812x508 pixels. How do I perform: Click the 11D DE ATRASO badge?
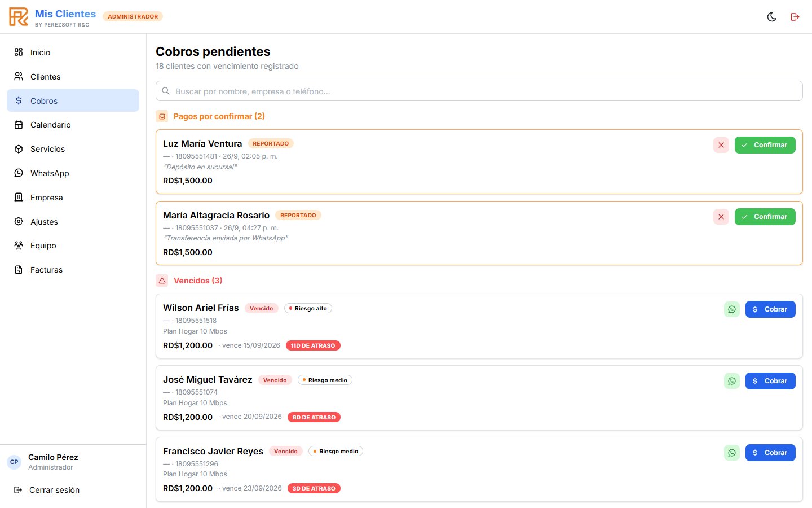point(313,345)
